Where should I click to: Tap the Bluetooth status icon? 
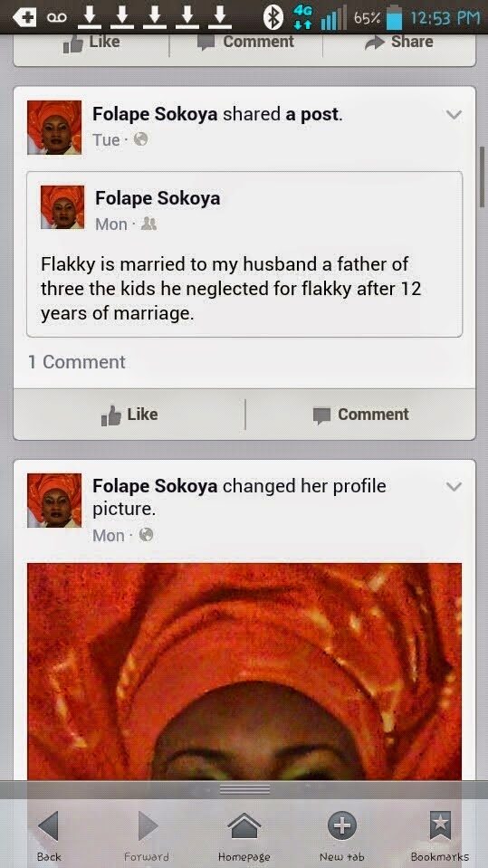click(x=272, y=17)
